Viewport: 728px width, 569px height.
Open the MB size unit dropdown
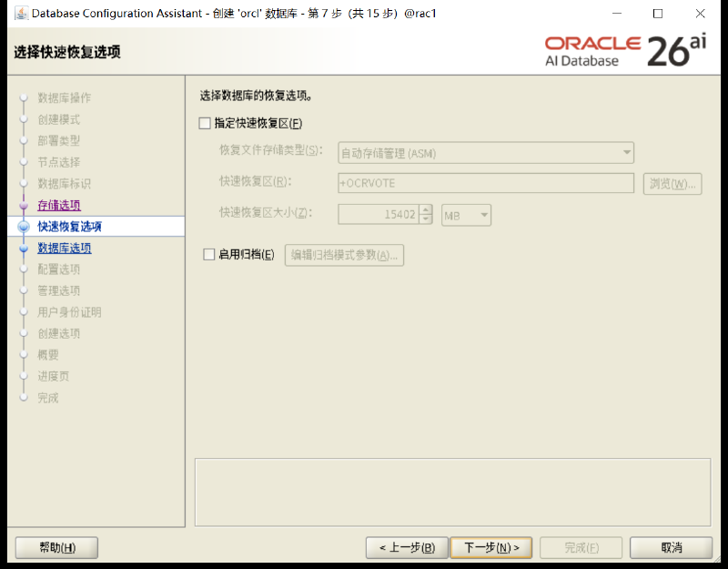click(466, 216)
